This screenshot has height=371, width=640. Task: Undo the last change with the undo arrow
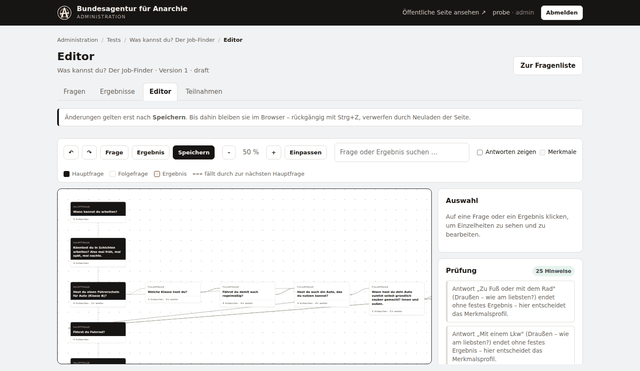pyautogui.click(x=71, y=152)
